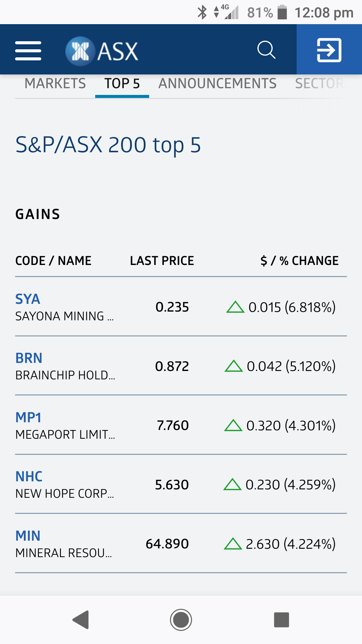
Task: Open the search magnifier icon
Action: point(266,50)
